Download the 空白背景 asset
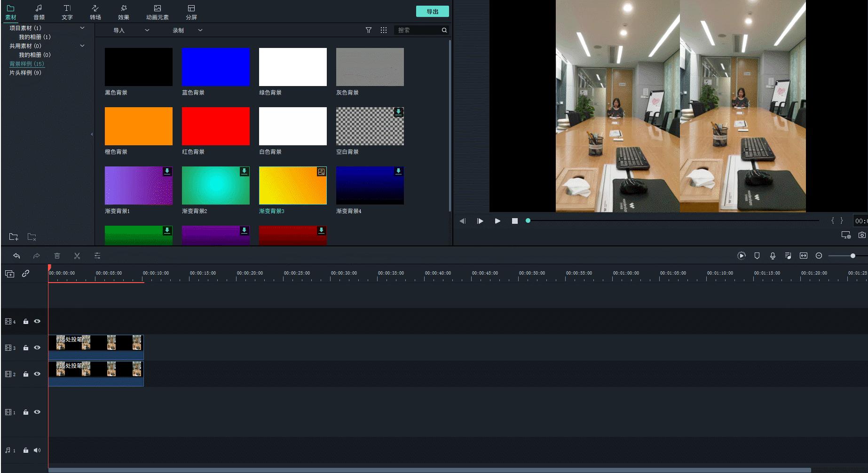 tap(398, 112)
